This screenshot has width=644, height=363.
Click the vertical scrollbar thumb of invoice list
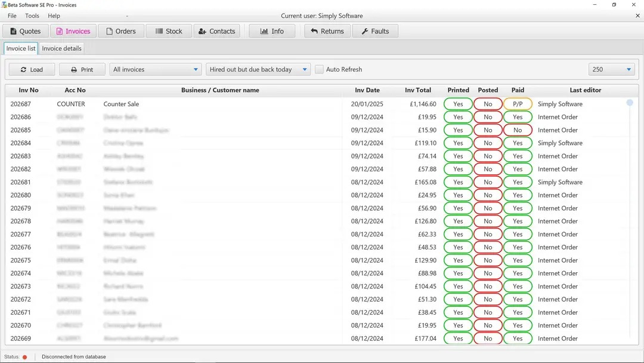[630, 103]
